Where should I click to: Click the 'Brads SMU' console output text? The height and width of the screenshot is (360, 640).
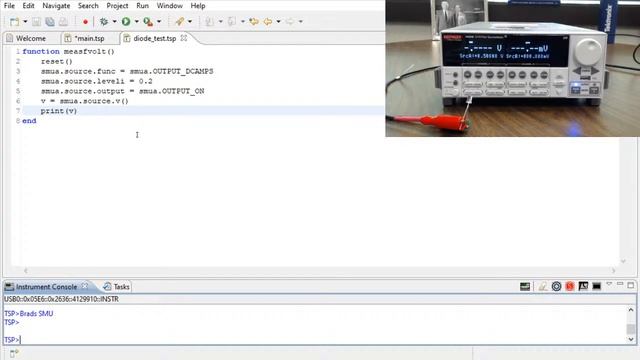(36, 313)
